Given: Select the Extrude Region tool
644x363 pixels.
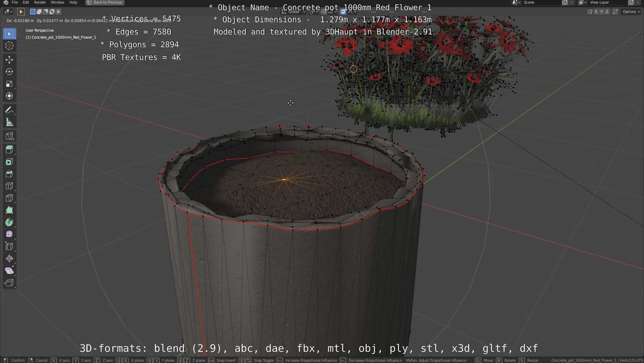Looking at the screenshot, I should pos(9,149).
